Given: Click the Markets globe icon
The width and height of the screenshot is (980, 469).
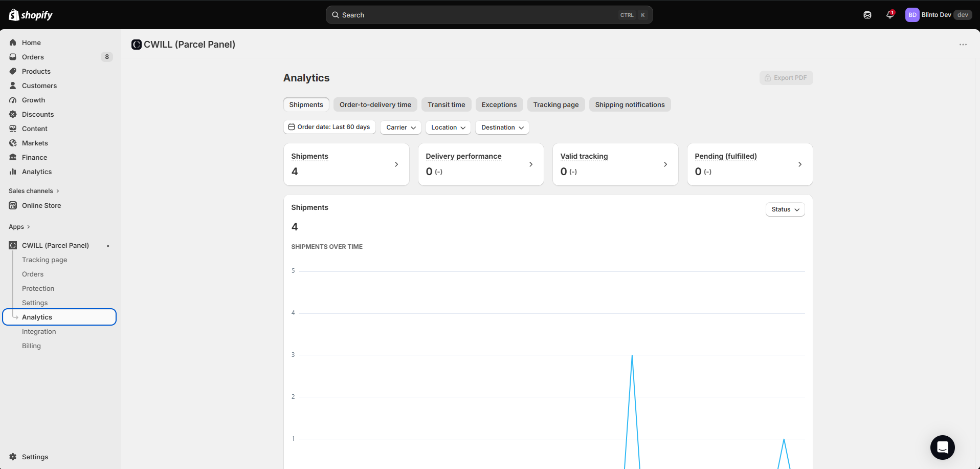Looking at the screenshot, I should coord(13,143).
